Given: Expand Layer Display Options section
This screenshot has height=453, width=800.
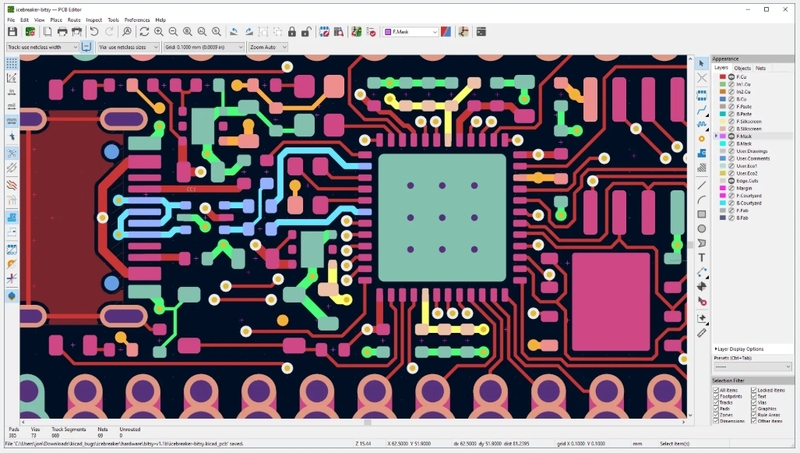Looking at the screenshot, I should tap(739, 349).
